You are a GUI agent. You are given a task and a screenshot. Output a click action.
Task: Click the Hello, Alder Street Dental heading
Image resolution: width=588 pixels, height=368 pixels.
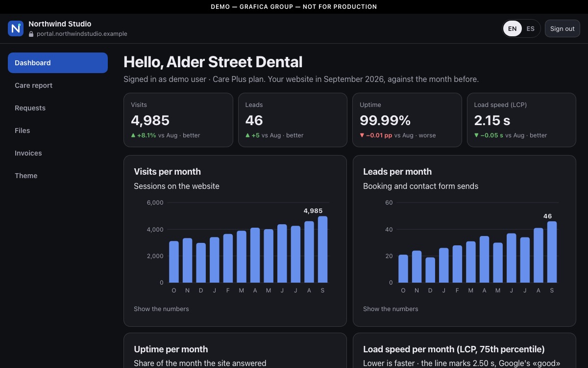(213, 62)
